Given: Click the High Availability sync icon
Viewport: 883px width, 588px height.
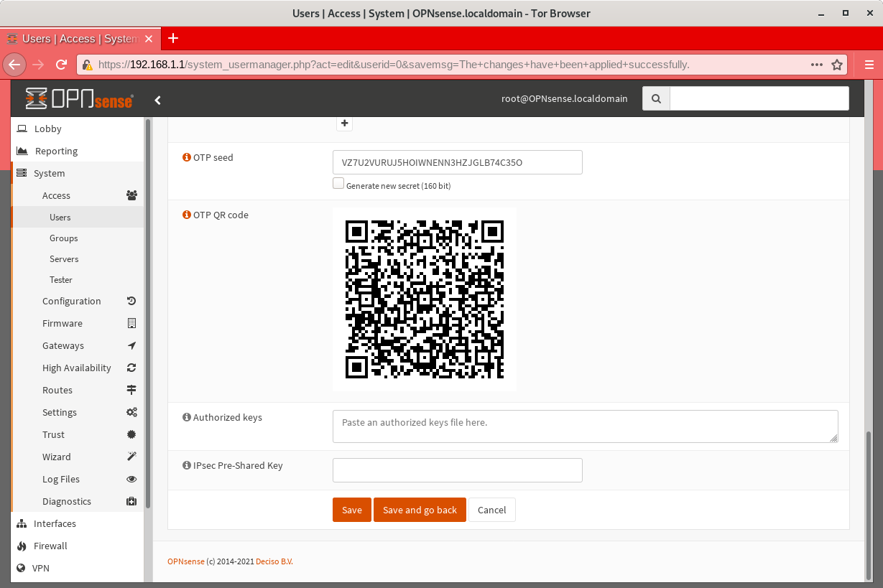Looking at the screenshot, I should (131, 368).
